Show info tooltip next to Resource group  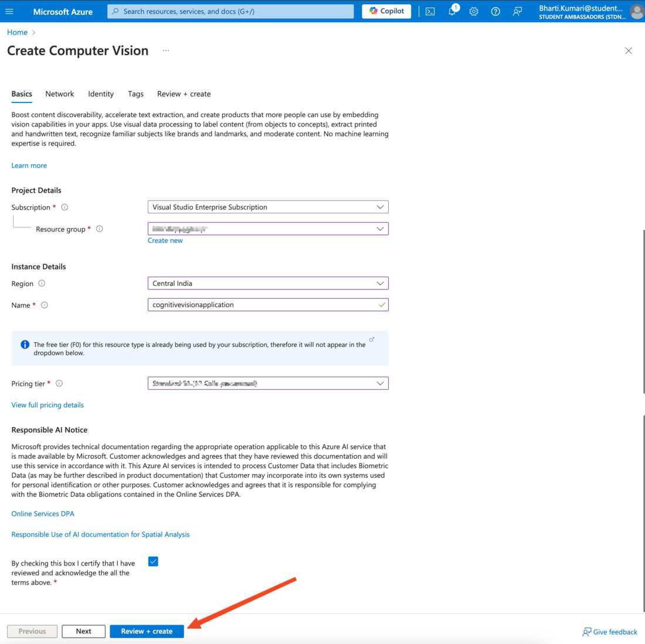(x=100, y=229)
